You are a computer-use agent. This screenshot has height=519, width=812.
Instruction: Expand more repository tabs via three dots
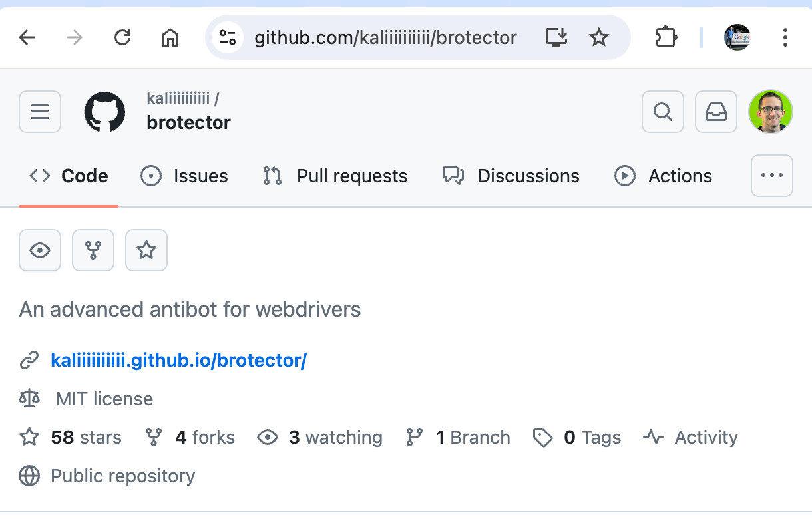[x=772, y=176]
